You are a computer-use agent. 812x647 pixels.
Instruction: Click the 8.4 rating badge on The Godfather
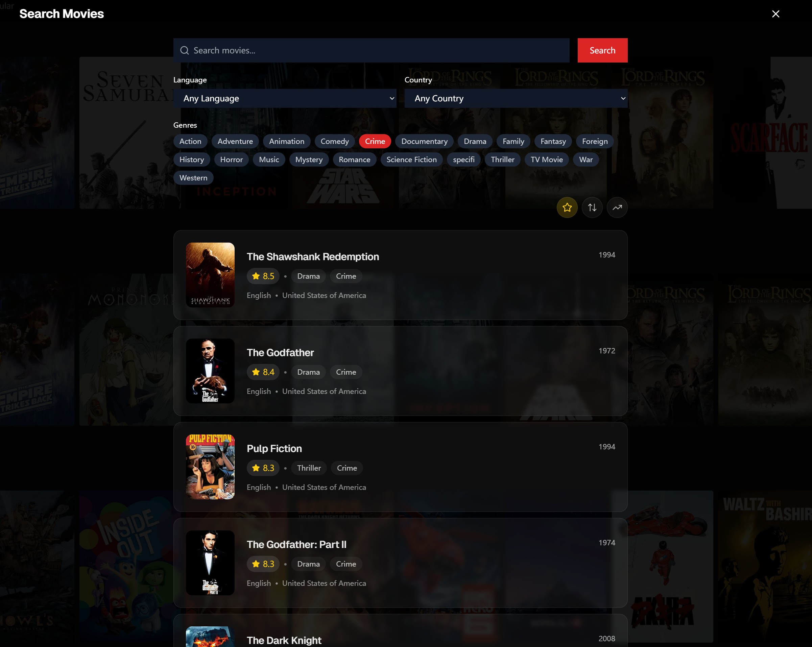[x=263, y=372]
